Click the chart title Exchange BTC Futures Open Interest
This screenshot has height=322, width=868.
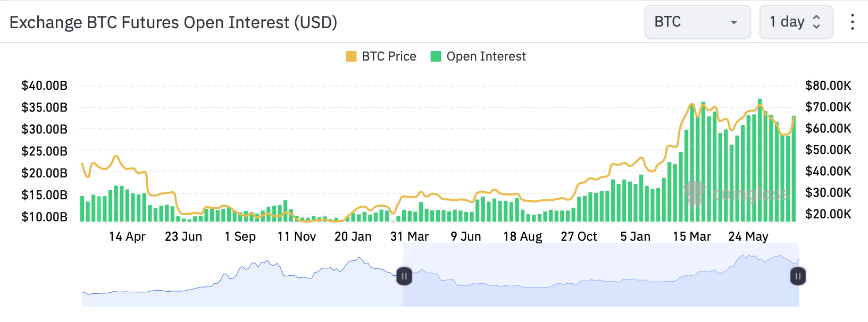point(173,22)
